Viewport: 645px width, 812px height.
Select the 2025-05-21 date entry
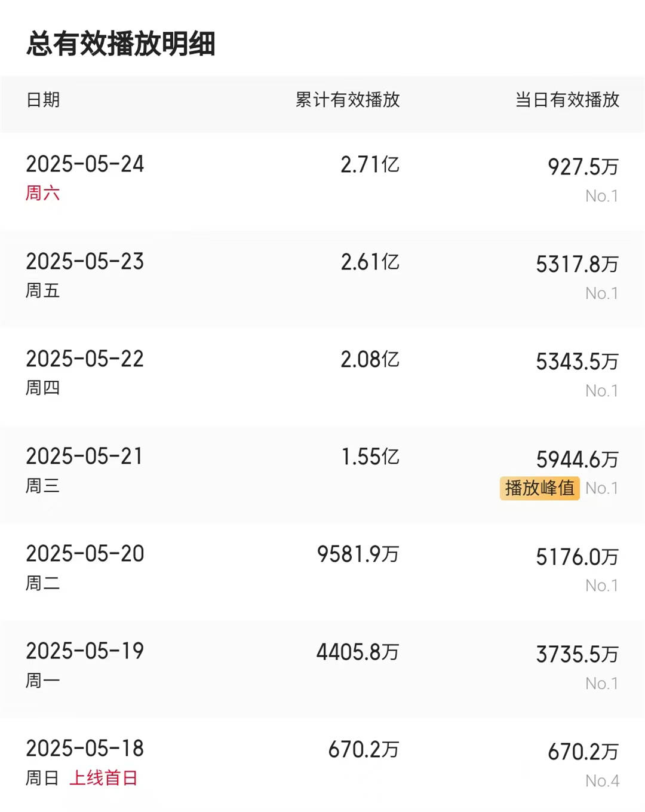pos(85,456)
